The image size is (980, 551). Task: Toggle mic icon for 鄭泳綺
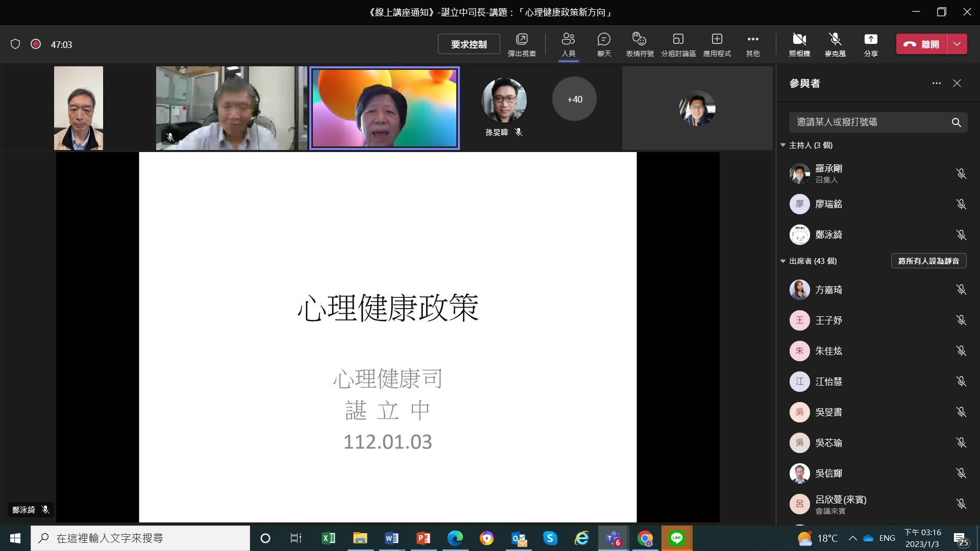click(961, 235)
